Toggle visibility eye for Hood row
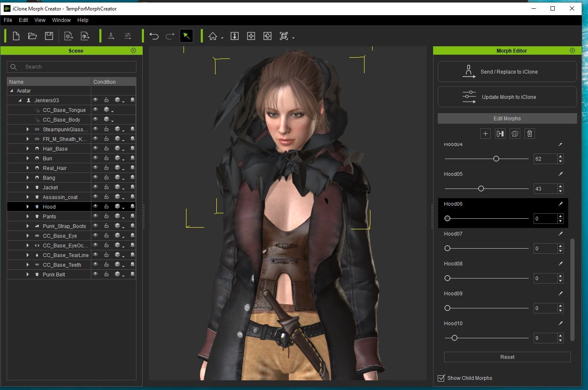The image size is (588, 390). [x=96, y=207]
